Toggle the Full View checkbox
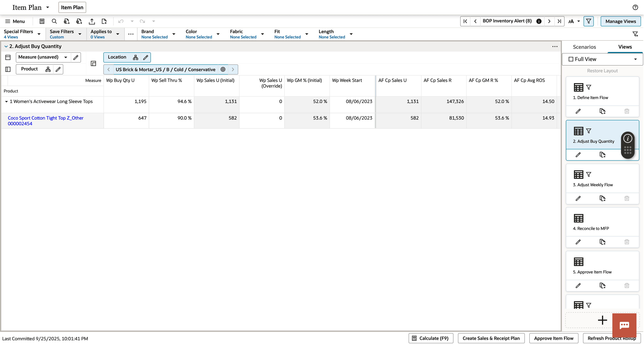The image size is (644, 345). pyautogui.click(x=571, y=59)
